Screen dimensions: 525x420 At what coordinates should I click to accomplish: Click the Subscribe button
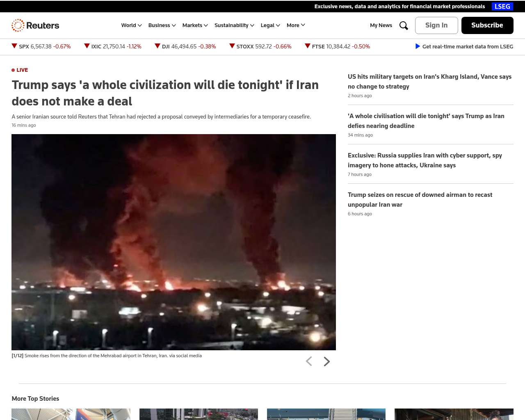pos(487,25)
